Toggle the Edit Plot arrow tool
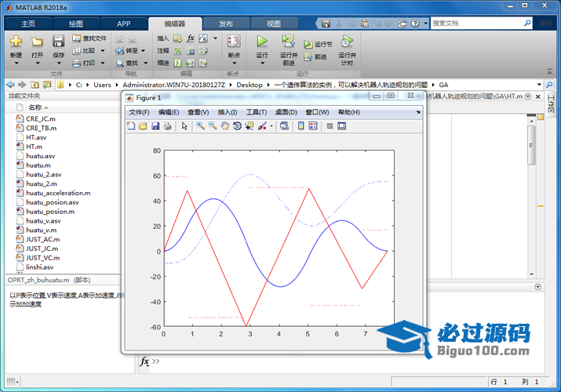 click(x=184, y=126)
